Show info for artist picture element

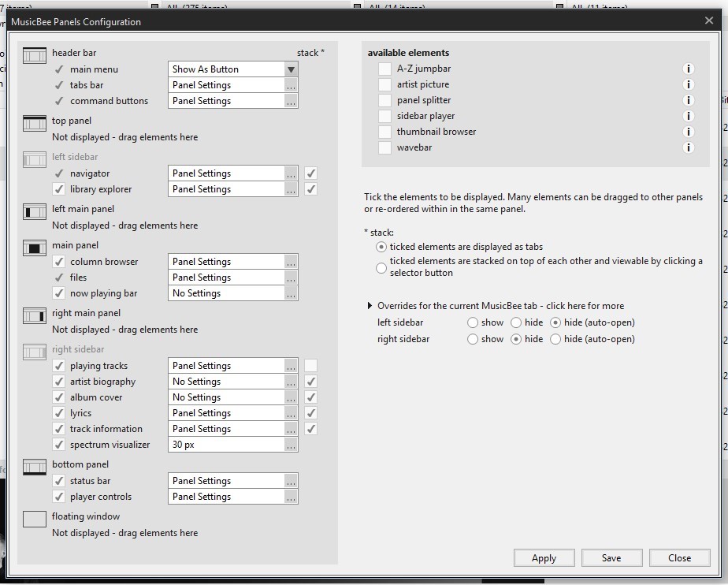click(688, 84)
